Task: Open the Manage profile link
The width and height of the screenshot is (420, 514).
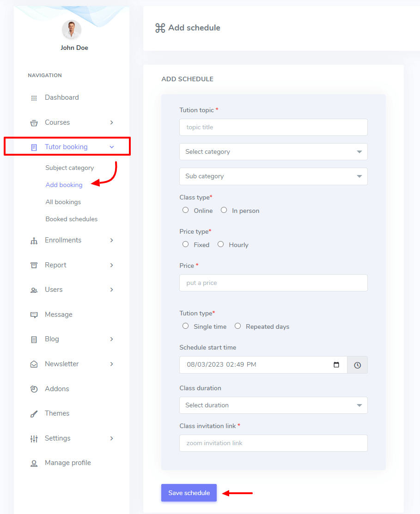Action: click(67, 463)
